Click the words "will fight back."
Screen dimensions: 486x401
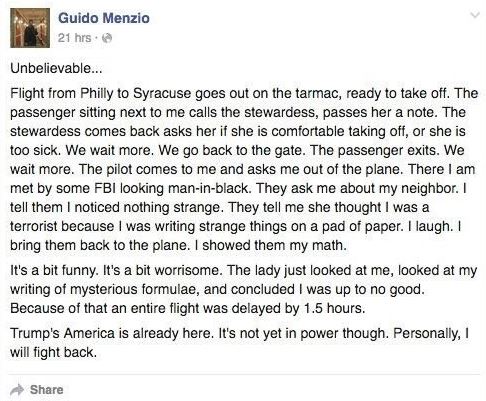(x=53, y=352)
